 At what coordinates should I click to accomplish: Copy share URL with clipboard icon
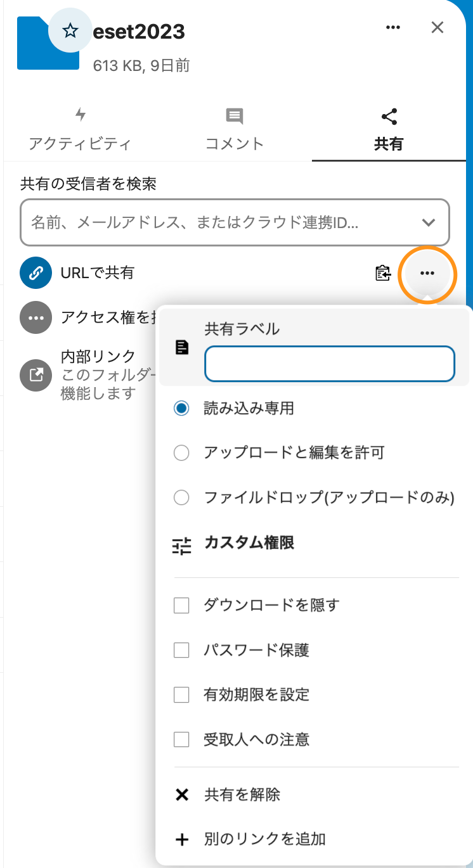click(382, 273)
